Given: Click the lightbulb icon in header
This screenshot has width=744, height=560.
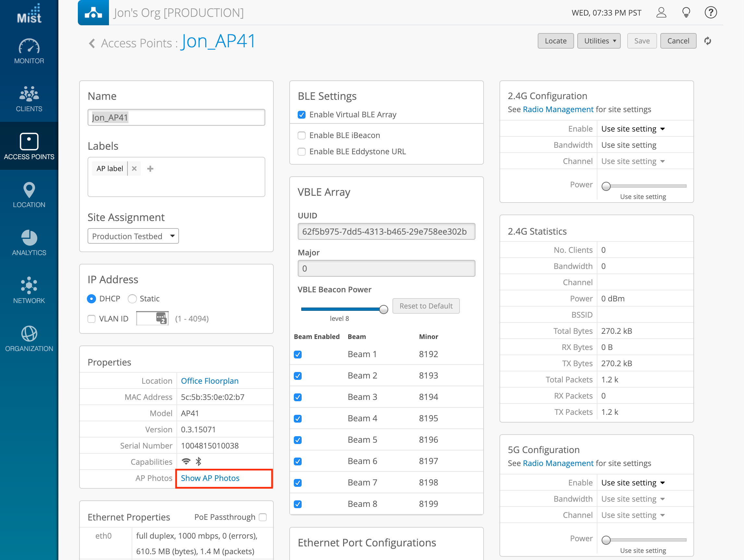Looking at the screenshot, I should click(686, 13).
